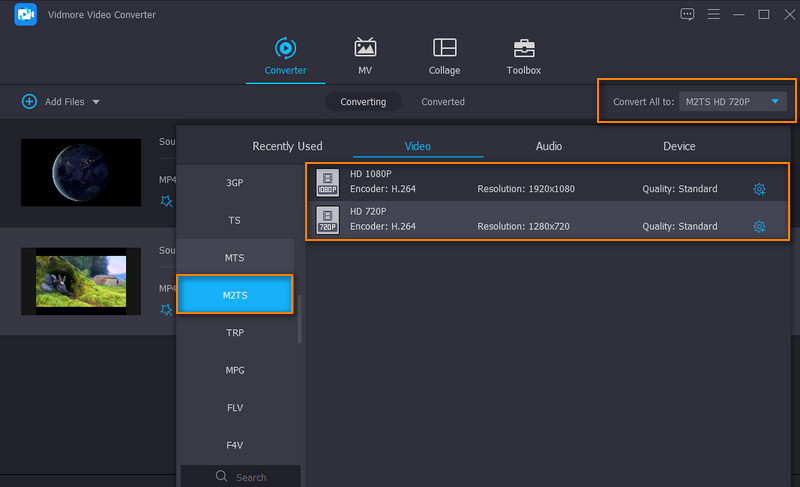Viewport: 800px width, 487px height.
Task: Click the feedback chat icon in title bar
Action: (687, 14)
